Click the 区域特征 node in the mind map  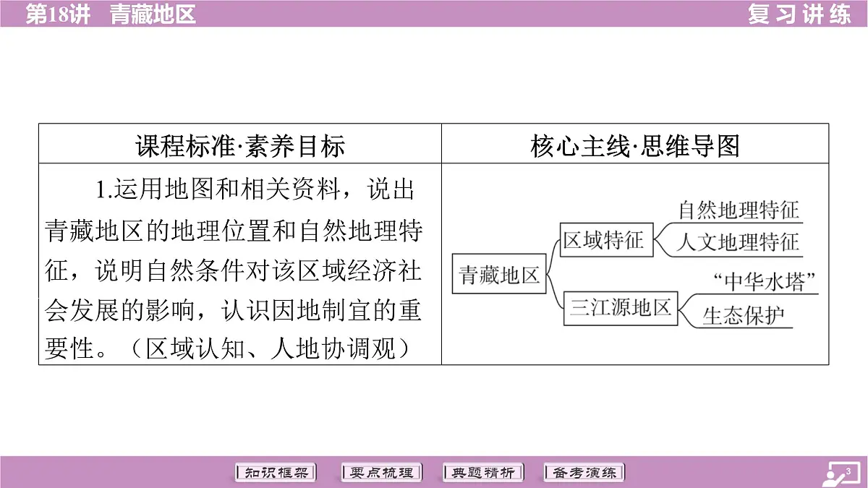607,240
